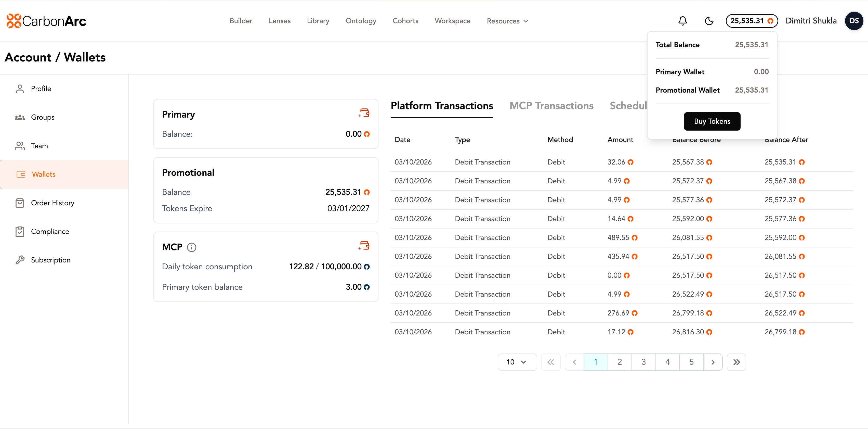Viewport: 868px width, 430px height.
Task: Click the MCP info circle icon
Action: [191, 247]
